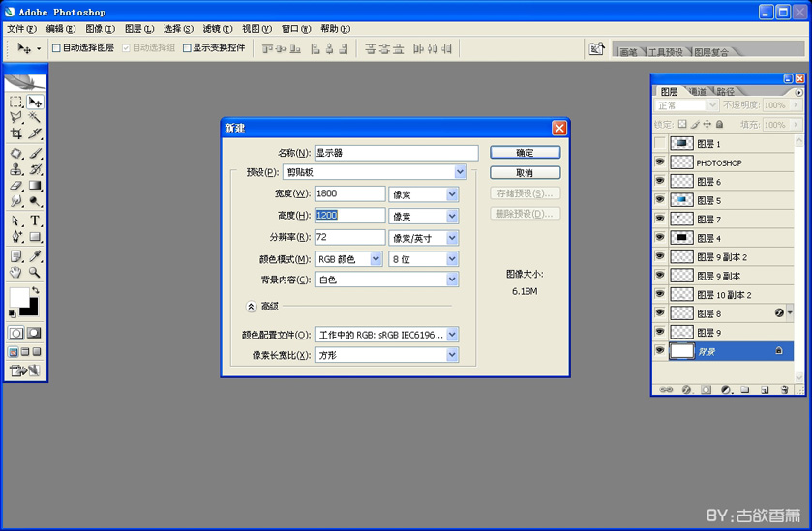The height and width of the screenshot is (531, 812).
Task: Swap foreground and background colors
Action: [36, 290]
